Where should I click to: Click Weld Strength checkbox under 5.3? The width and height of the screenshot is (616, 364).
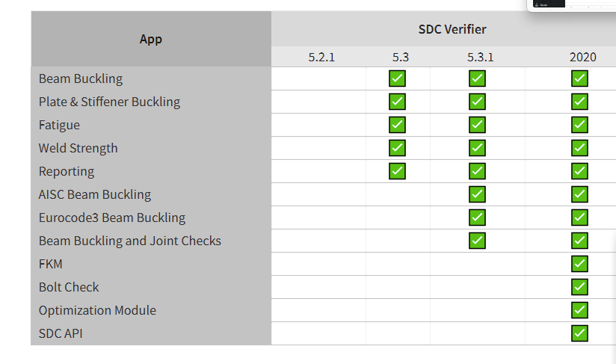pyautogui.click(x=397, y=148)
